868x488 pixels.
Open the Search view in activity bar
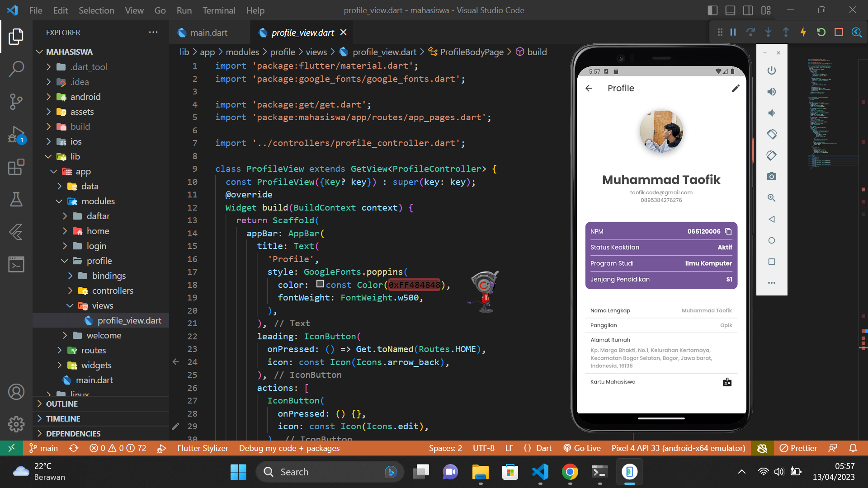(16, 69)
